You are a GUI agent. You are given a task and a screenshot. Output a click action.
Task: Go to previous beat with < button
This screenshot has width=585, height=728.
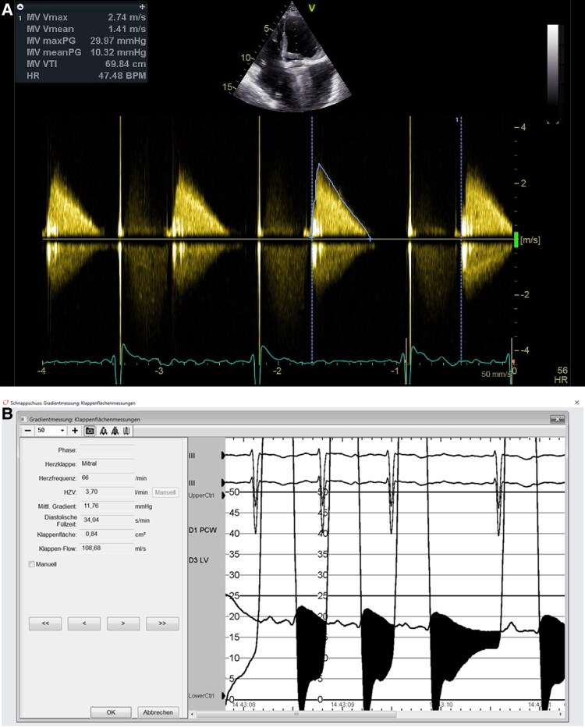tap(84, 623)
